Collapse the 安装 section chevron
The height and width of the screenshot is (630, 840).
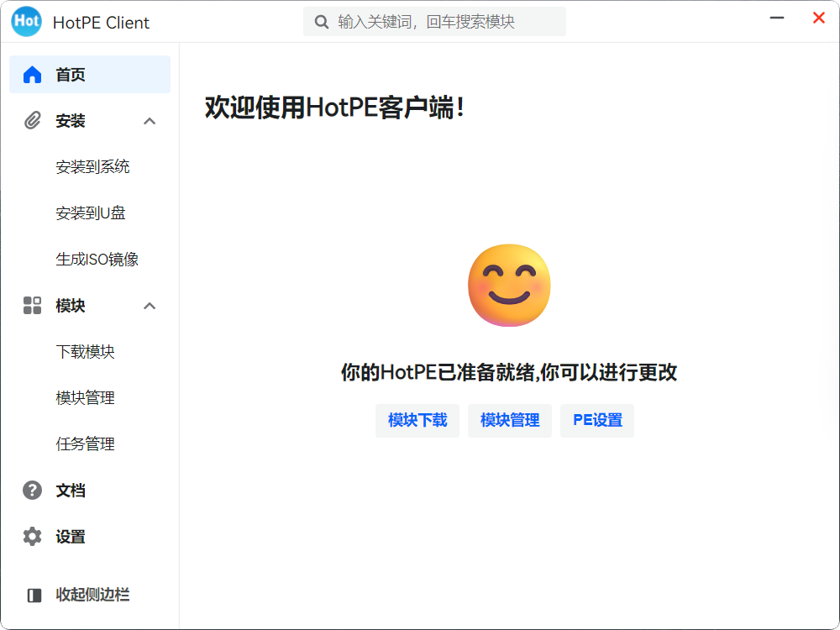point(150,121)
